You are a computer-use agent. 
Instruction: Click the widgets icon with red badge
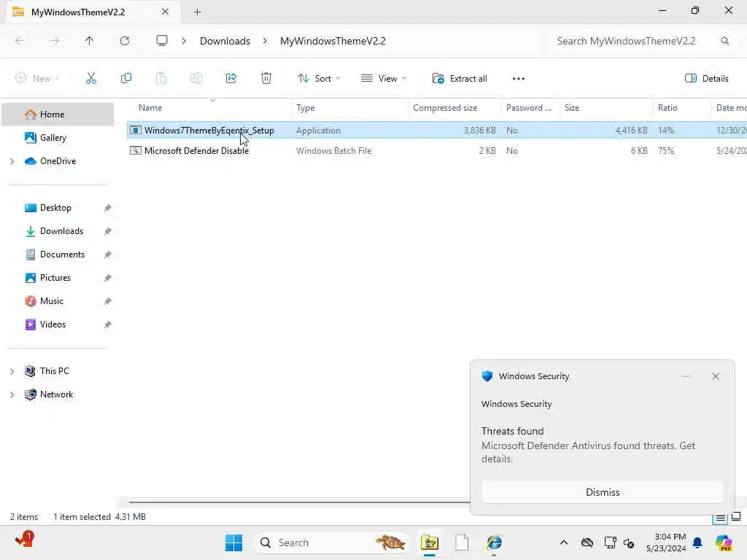(x=24, y=540)
